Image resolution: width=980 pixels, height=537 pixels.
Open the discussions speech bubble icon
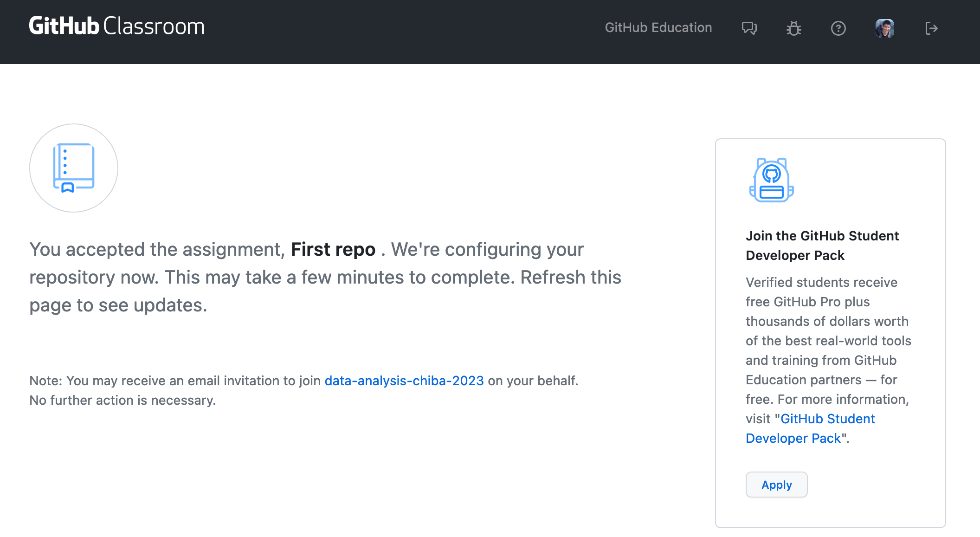click(x=749, y=28)
